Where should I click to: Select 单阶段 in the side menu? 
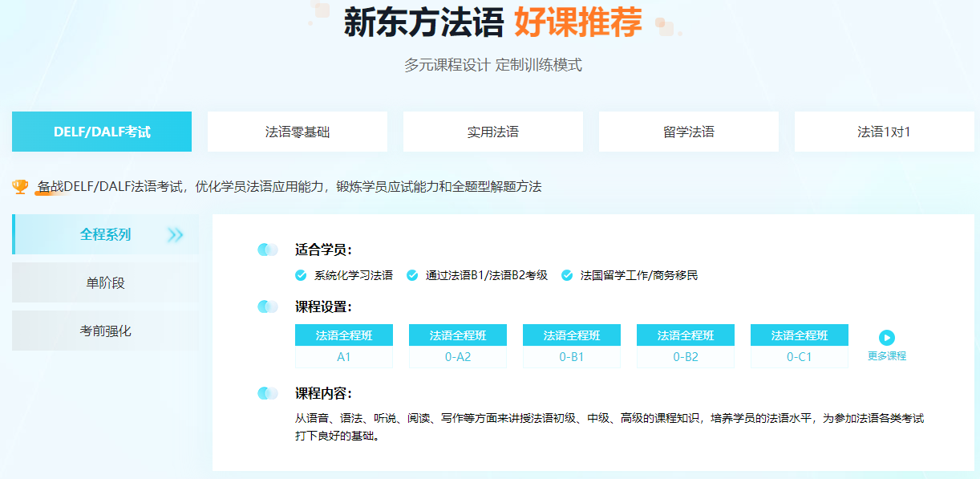tap(105, 282)
